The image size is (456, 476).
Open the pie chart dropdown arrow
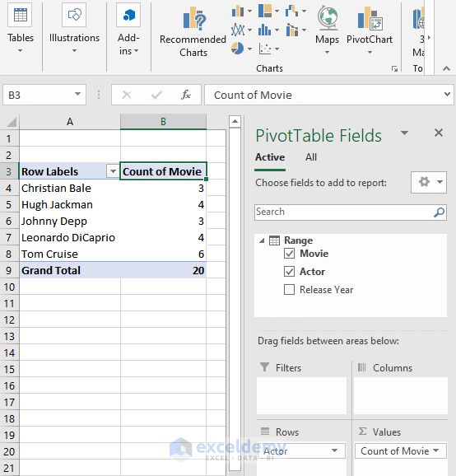[x=249, y=49]
